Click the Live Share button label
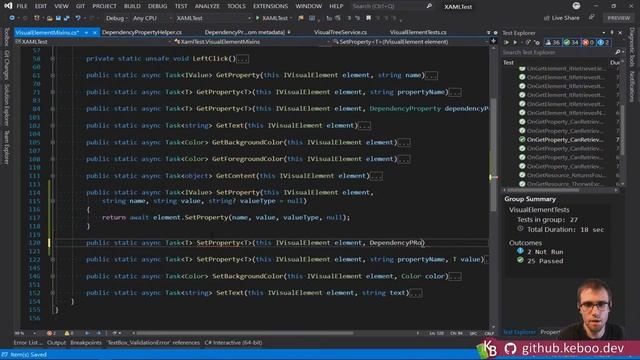 565,18
